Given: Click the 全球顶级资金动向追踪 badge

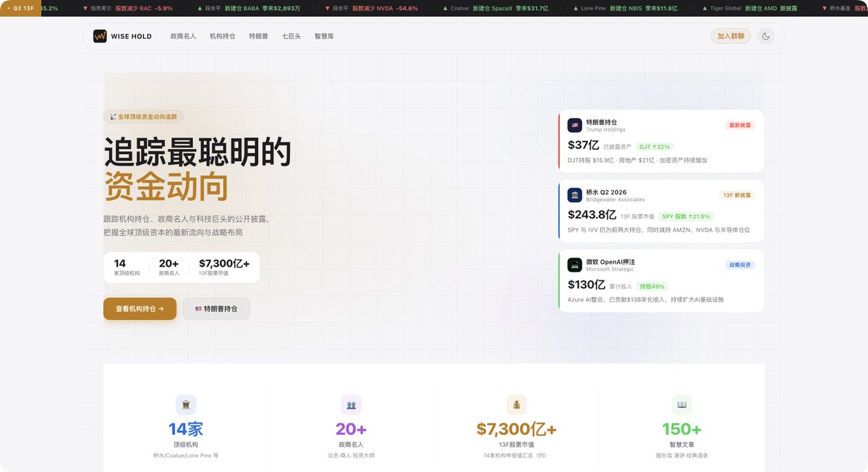Looking at the screenshot, I should pyautogui.click(x=143, y=116).
